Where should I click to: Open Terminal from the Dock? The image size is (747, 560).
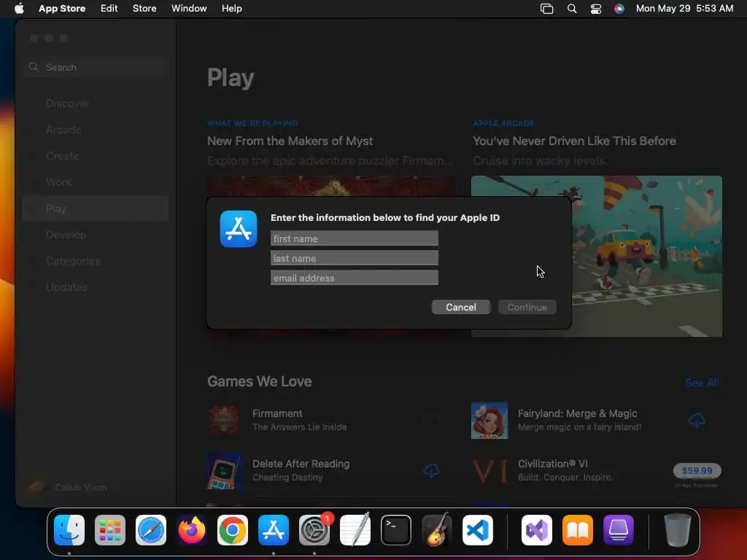396,530
